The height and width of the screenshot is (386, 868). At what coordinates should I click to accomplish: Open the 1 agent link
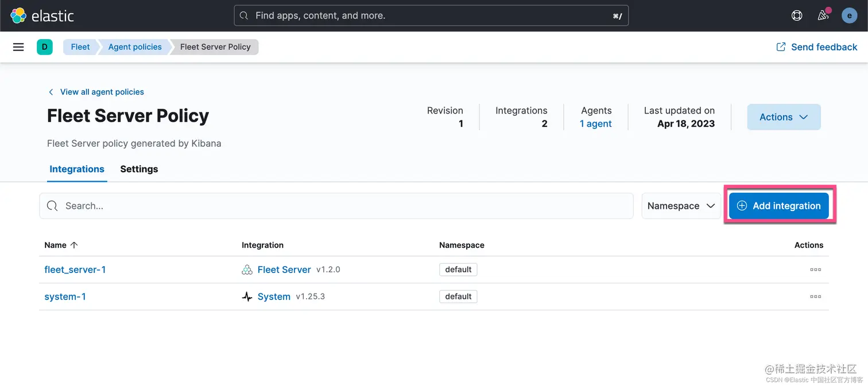(x=596, y=123)
